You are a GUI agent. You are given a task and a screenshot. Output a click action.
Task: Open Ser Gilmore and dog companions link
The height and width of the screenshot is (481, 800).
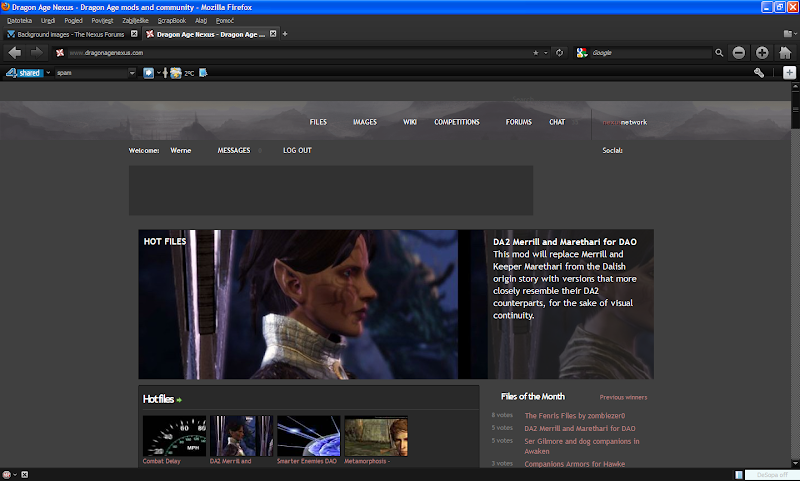(x=582, y=446)
